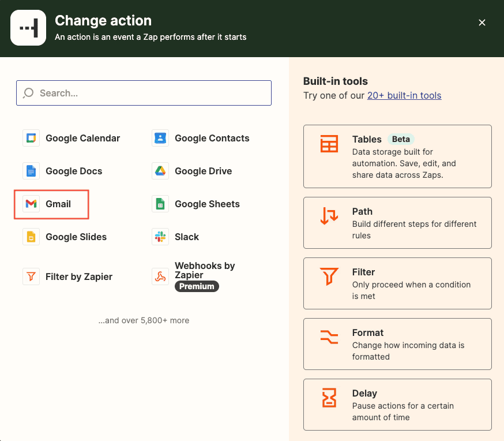Select the Path tool title
Image resolution: width=504 pixels, height=441 pixels.
[x=362, y=212]
